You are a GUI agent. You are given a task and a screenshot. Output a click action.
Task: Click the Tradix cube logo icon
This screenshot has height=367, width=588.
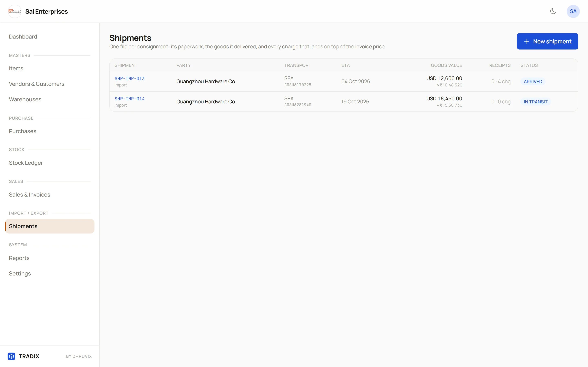11,356
